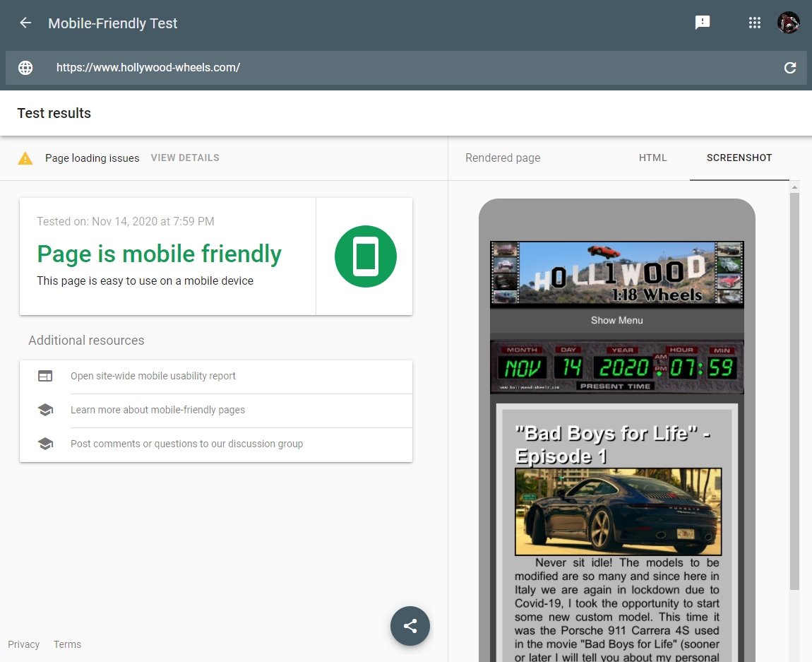Click the "Additional resources" heading
The image size is (812, 662).
tap(86, 341)
